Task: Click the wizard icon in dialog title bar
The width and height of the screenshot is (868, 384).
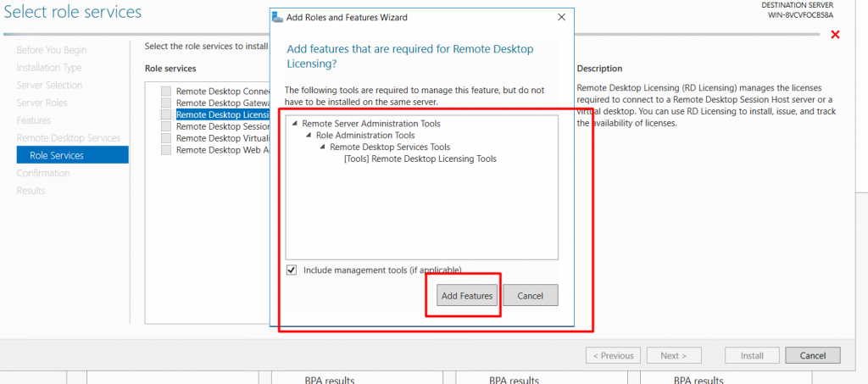Action: [x=277, y=17]
